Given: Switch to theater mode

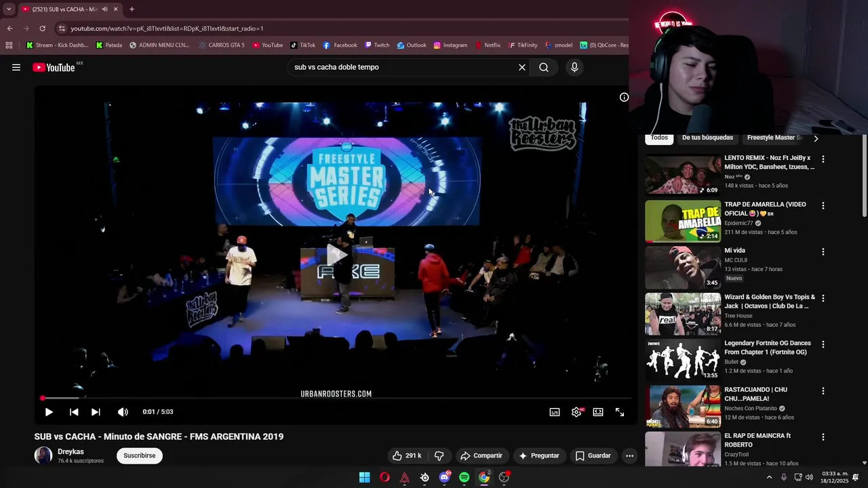Looking at the screenshot, I should pos(598,411).
